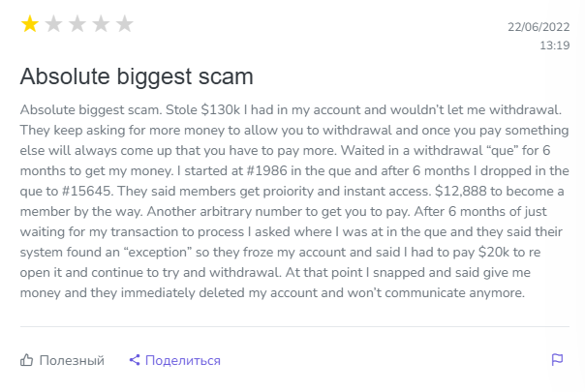This screenshot has width=585, height=392.
Task: Select the third rating star
Action: (77, 24)
